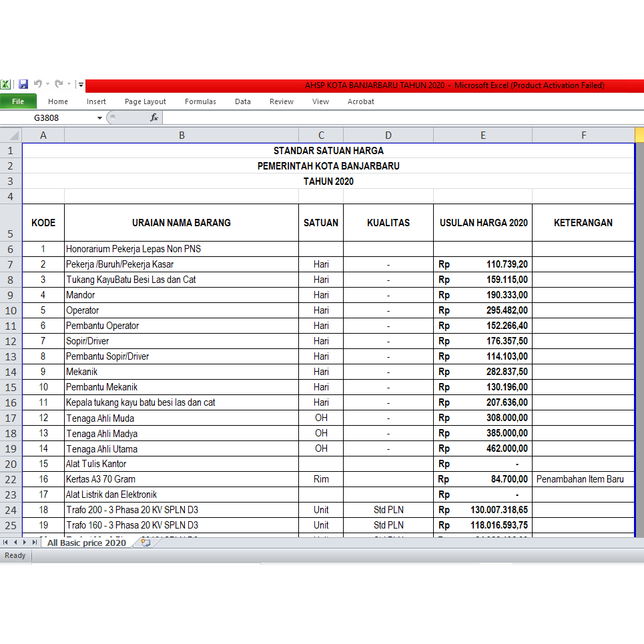644x644 pixels.
Task: Open the redo history dropdown arrow
Action: coord(69,84)
